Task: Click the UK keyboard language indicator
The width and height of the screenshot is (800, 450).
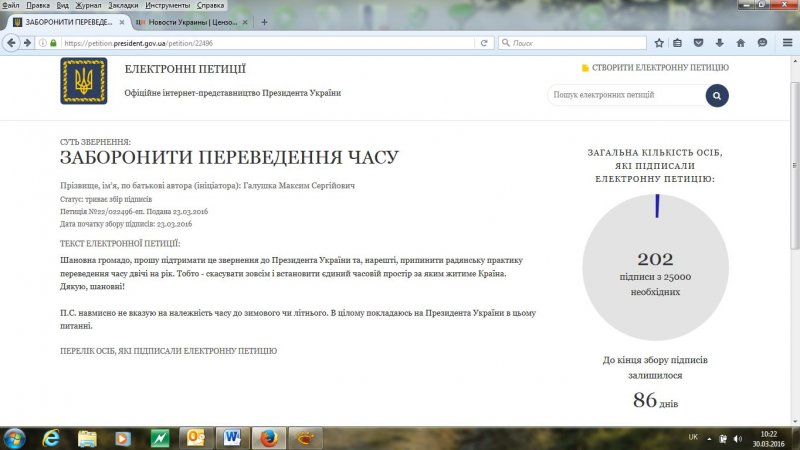Action: [x=693, y=437]
